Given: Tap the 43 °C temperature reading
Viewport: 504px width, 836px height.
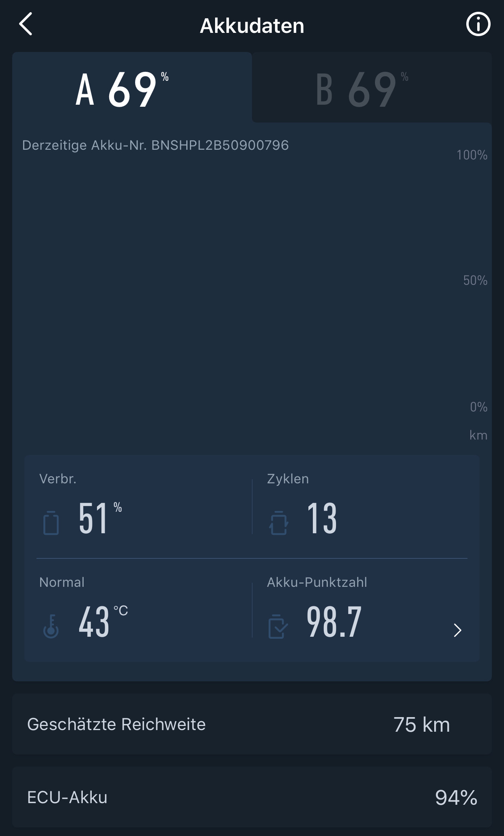Looking at the screenshot, I should 94,622.
